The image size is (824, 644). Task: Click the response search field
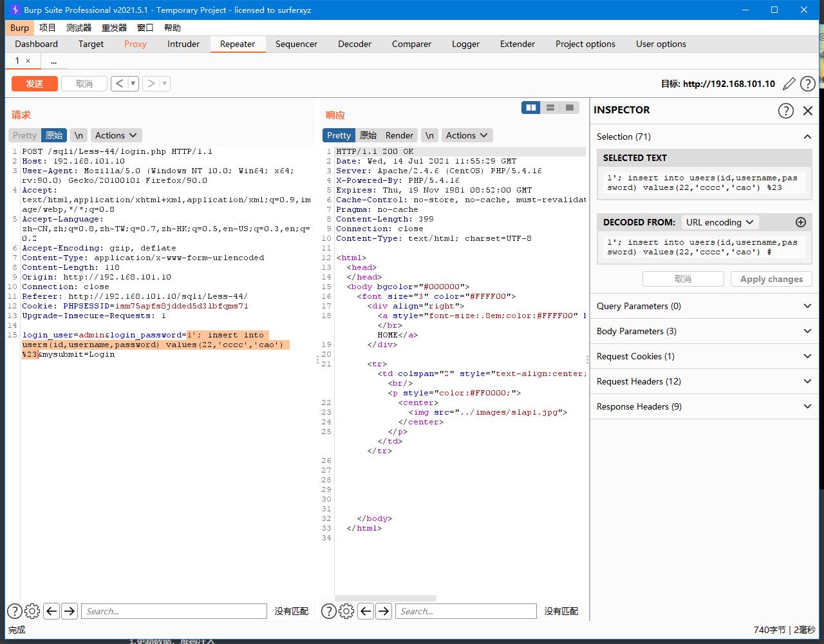(466, 611)
